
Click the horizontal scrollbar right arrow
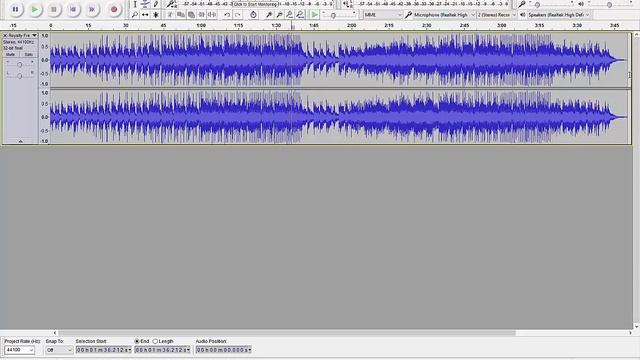coord(630,333)
